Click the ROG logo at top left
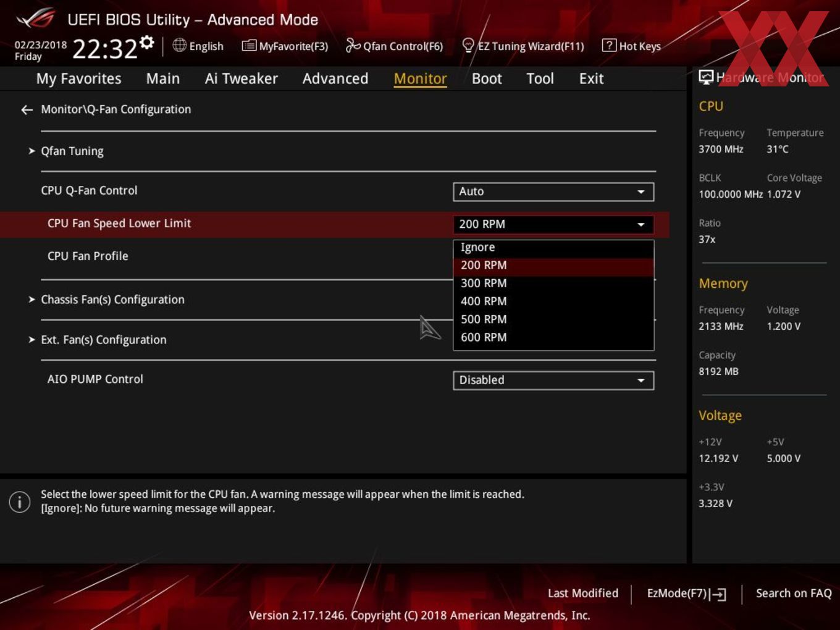 [x=36, y=19]
